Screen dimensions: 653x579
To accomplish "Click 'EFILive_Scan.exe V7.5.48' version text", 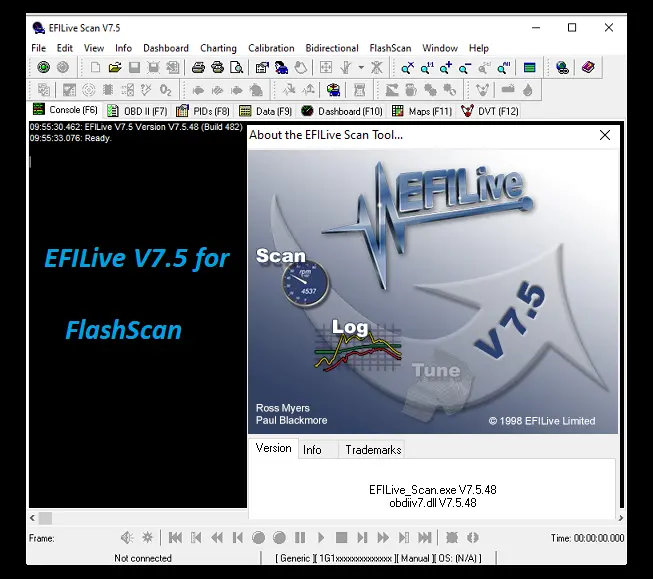I will (433, 489).
